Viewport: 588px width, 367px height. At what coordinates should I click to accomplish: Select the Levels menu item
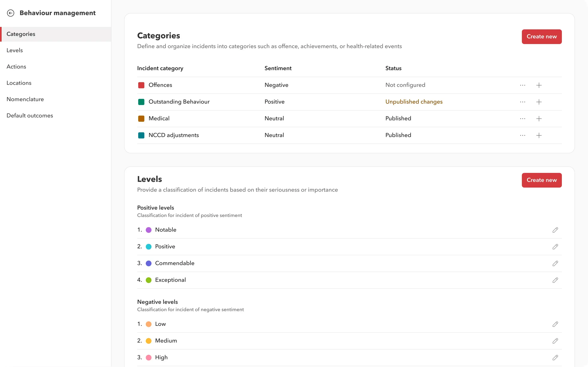14,50
